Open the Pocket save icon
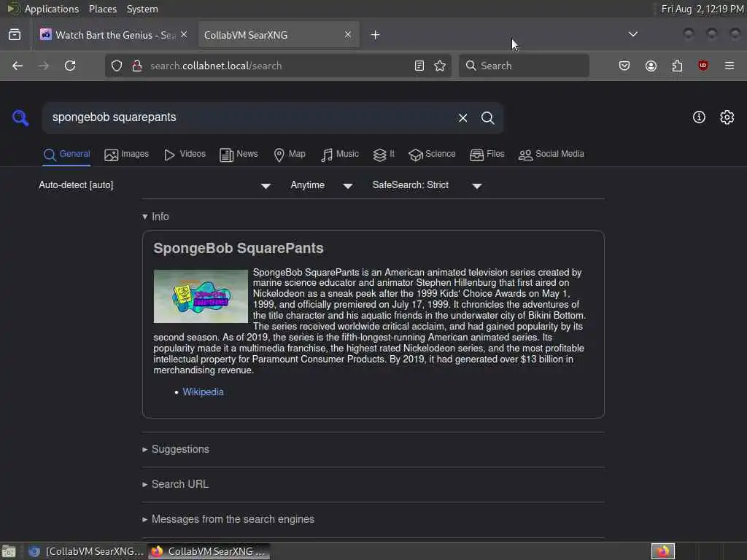Image resolution: width=747 pixels, height=560 pixels. click(624, 66)
